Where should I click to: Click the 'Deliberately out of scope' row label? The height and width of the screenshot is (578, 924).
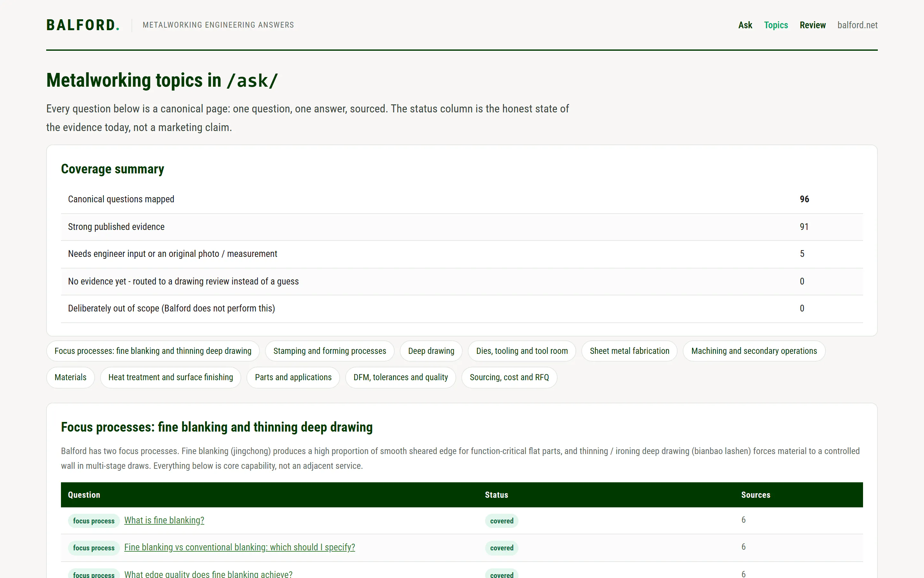click(x=171, y=309)
